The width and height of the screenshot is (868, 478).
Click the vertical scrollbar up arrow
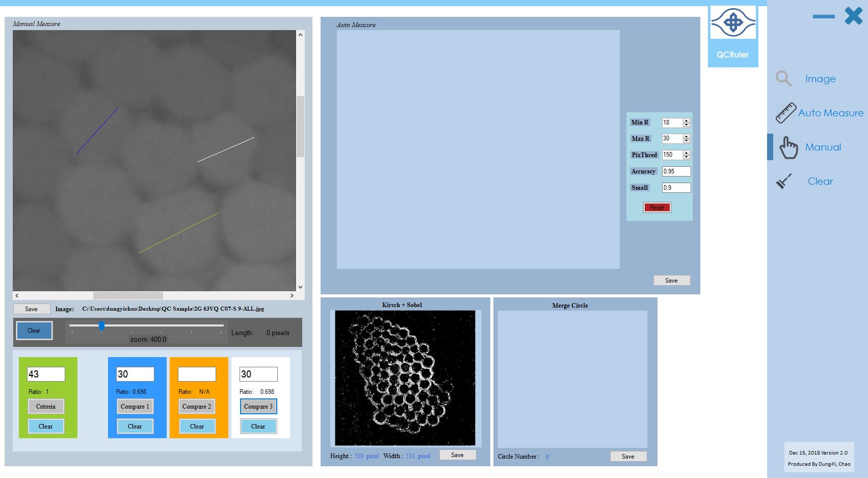click(300, 35)
